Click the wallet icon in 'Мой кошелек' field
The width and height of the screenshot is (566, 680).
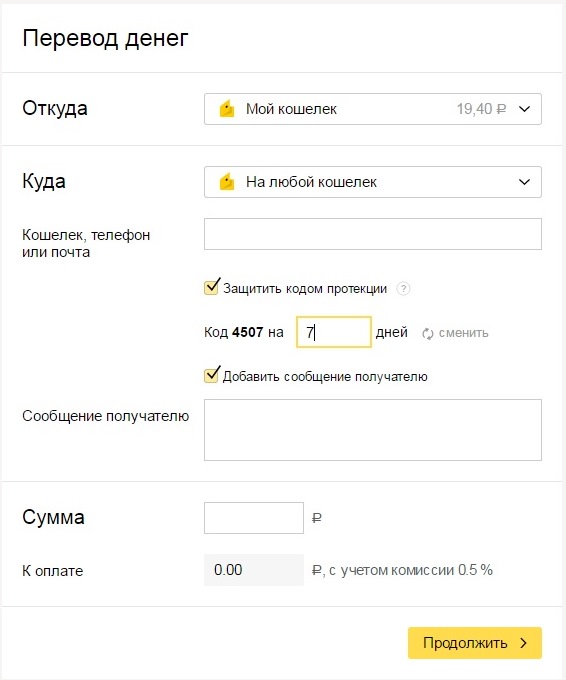226,109
